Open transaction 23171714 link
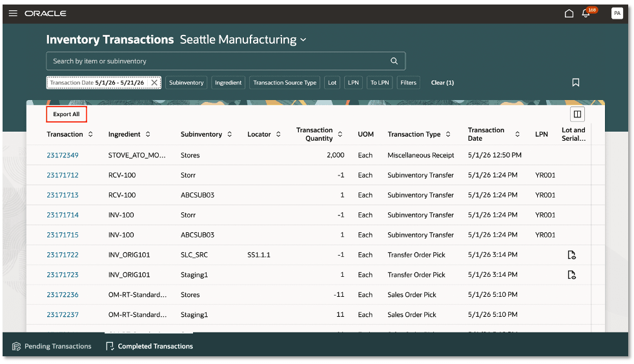The width and height of the screenshot is (634, 364). point(63,215)
